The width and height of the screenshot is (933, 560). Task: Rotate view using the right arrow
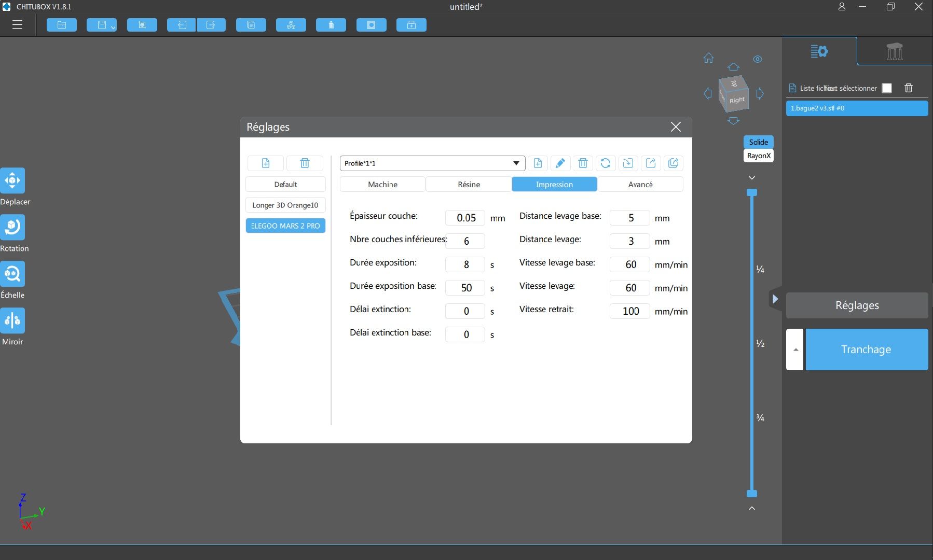pyautogui.click(x=760, y=93)
